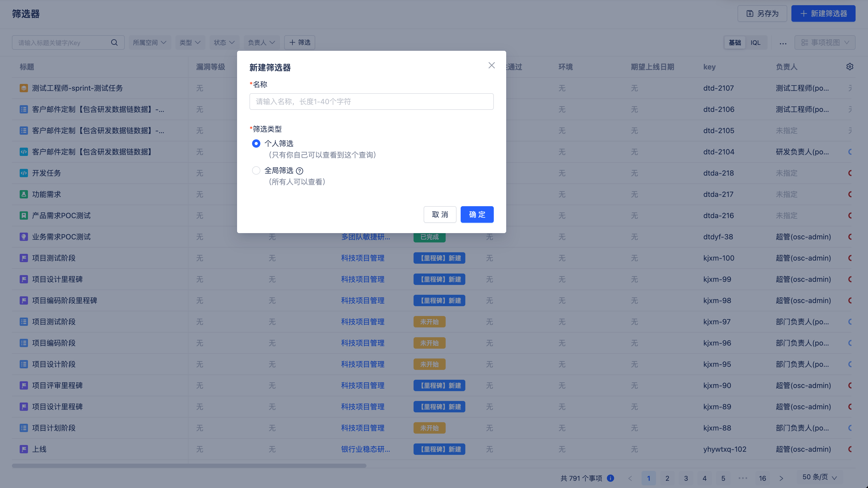This screenshot has width=868, height=488.
Task: Click the 功能需求 item type icon
Action: pos(24,194)
